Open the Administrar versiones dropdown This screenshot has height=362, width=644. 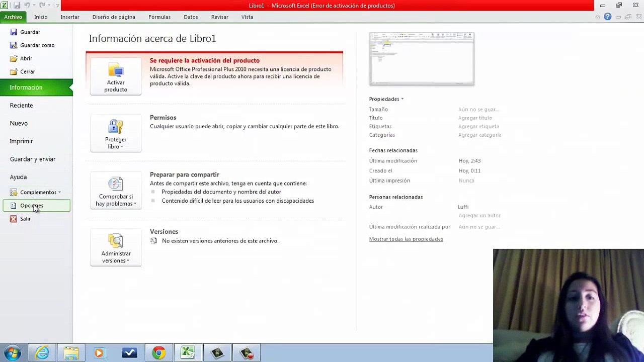tap(116, 247)
